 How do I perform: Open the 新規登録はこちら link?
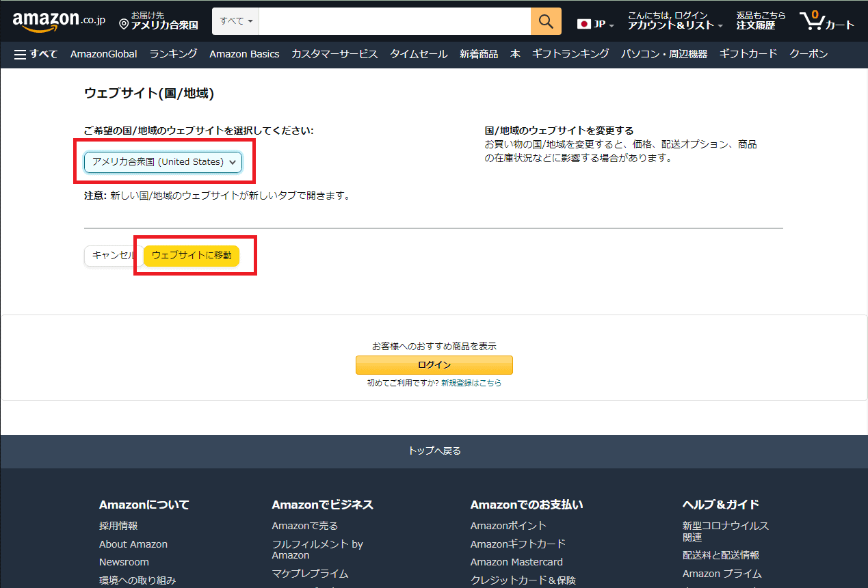471,384
